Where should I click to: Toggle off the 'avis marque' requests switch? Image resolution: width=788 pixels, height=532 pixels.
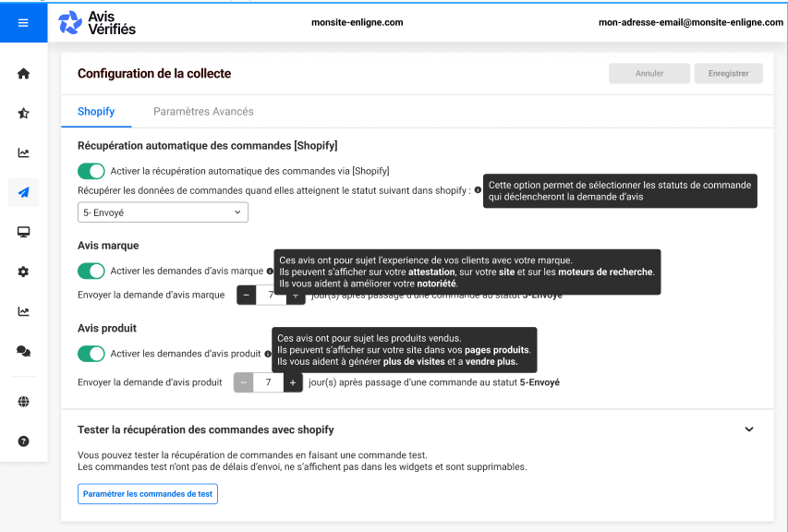coord(91,272)
